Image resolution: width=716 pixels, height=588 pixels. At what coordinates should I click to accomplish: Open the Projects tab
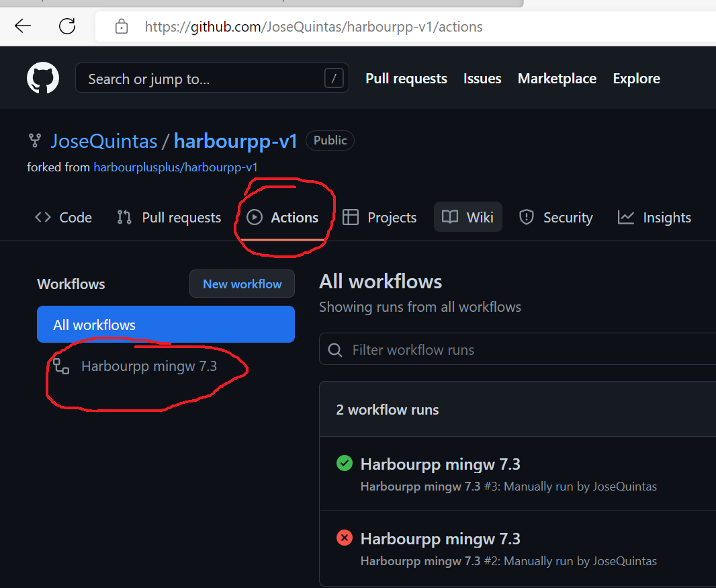379,218
